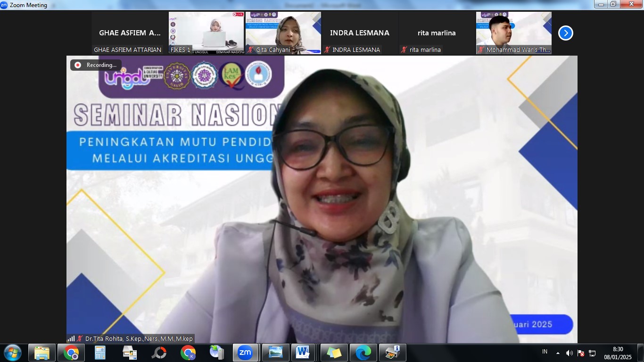Open Windows Explorer folder icon
644x362 pixels.
(42, 353)
